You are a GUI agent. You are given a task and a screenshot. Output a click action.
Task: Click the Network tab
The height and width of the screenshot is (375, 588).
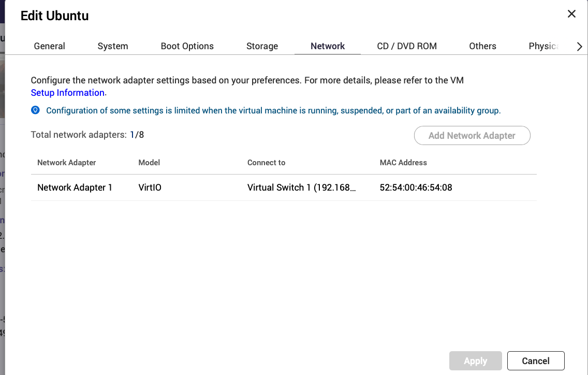327,46
